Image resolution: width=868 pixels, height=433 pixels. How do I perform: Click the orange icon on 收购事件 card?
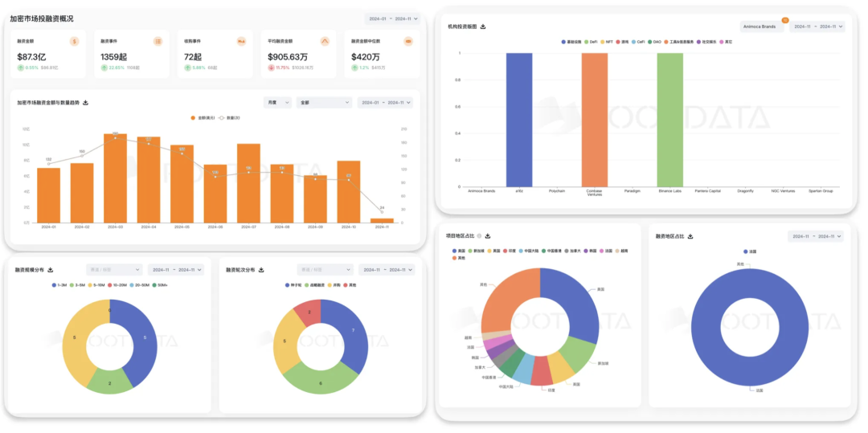click(x=241, y=41)
